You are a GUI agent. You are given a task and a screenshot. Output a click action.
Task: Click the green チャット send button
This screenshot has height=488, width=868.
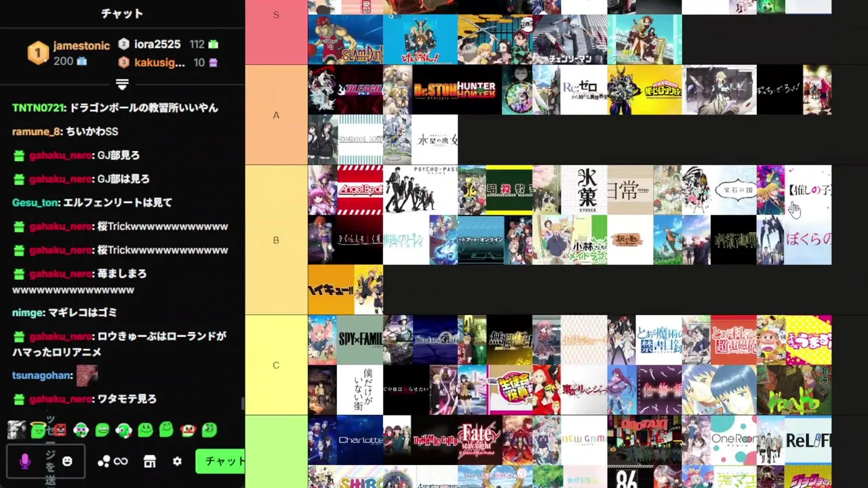pos(220,461)
